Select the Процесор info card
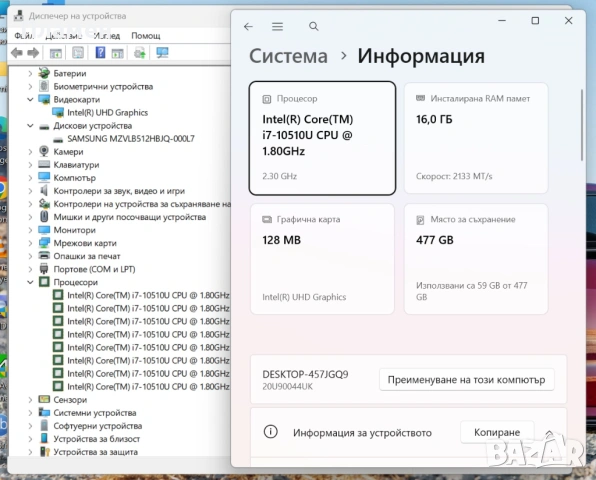This screenshot has height=480, width=596. tap(322, 138)
